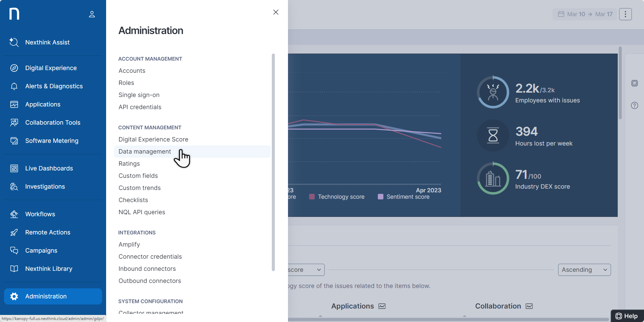644x322 pixels.
Task: Open Alerts & Diagnostics from the sidebar
Action: pyautogui.click(x=14, y=86)
